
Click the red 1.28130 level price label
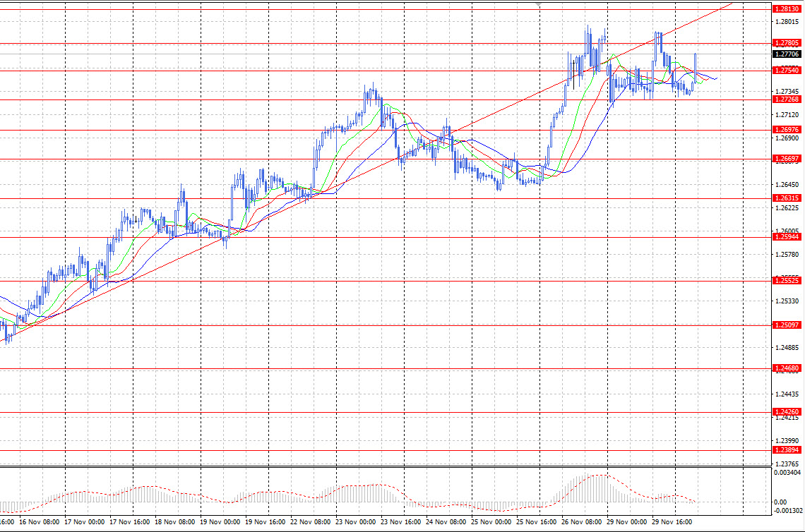point(787,9)
